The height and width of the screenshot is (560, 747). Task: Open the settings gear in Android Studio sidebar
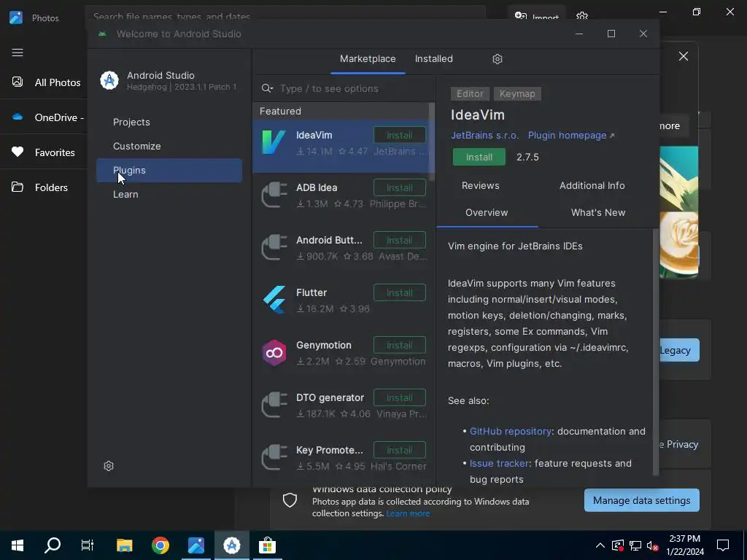tap(109, 466)
